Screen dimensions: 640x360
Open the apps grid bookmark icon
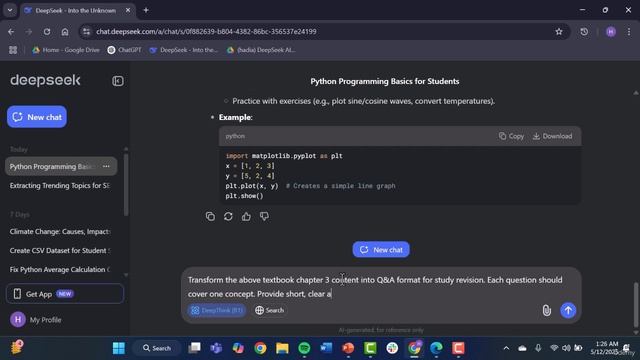(13, 50)
